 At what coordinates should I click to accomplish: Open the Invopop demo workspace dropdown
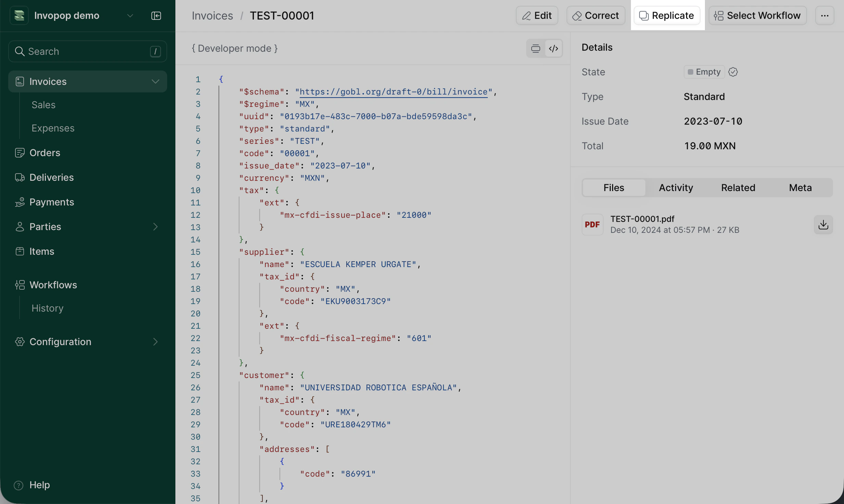click(130, 16)
